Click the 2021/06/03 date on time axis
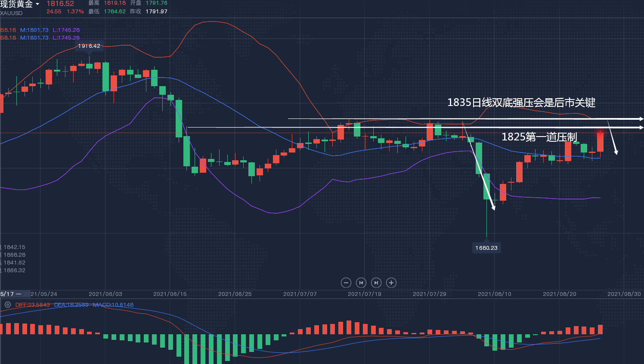Screen dimensions: 644x364 click(105, 294)
